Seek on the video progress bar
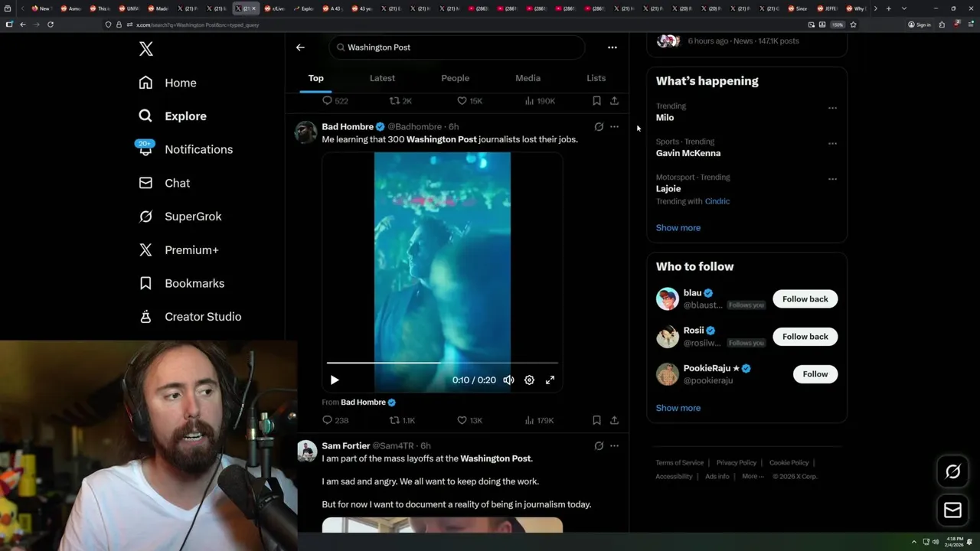The width and height of the screenshot is (980, 551). click(443, 363)
